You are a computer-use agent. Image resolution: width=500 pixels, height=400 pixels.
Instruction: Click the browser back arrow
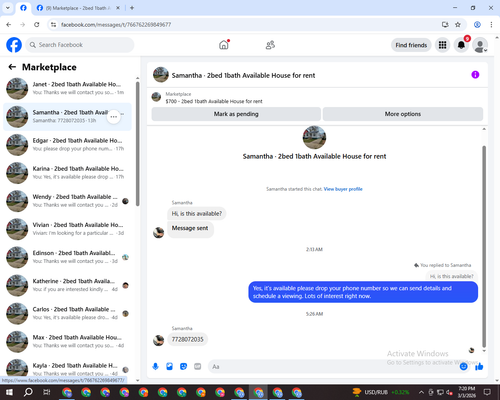click(x=9, y=25)
